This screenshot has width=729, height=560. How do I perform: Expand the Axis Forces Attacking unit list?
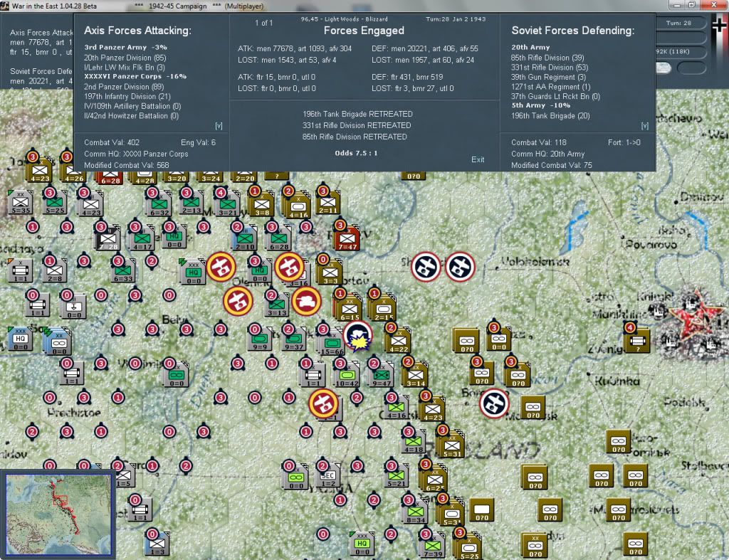[219, 126]
